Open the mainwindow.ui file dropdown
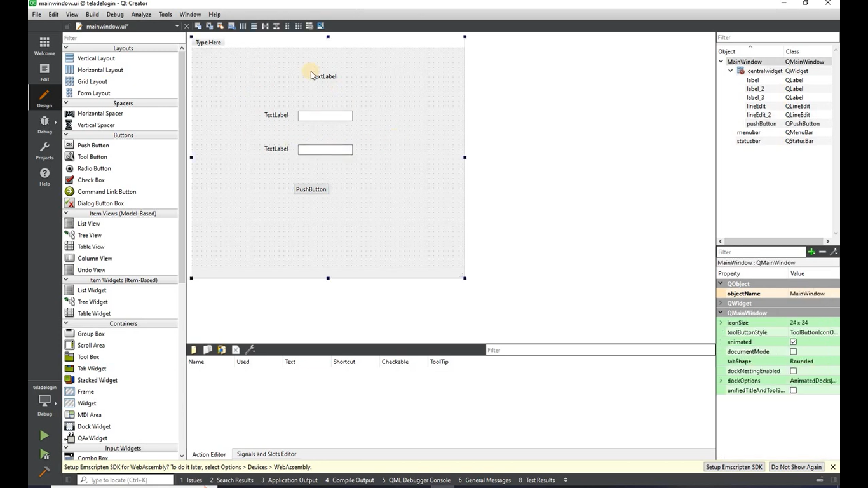868x488 pixels. tap(177, 26)
